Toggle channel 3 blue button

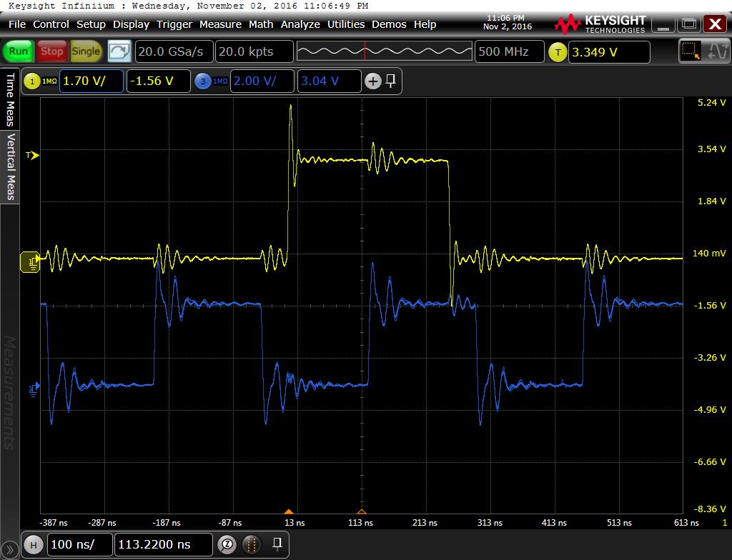(203, 81)
